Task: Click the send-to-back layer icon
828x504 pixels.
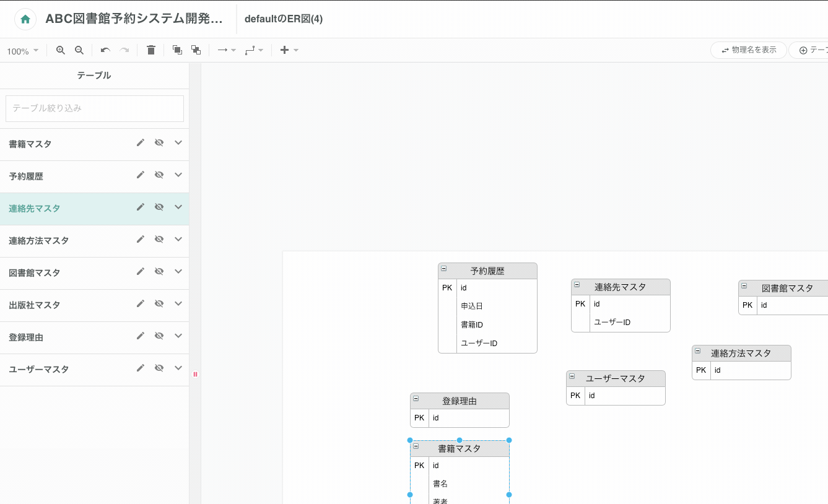Action: [196, 50]
